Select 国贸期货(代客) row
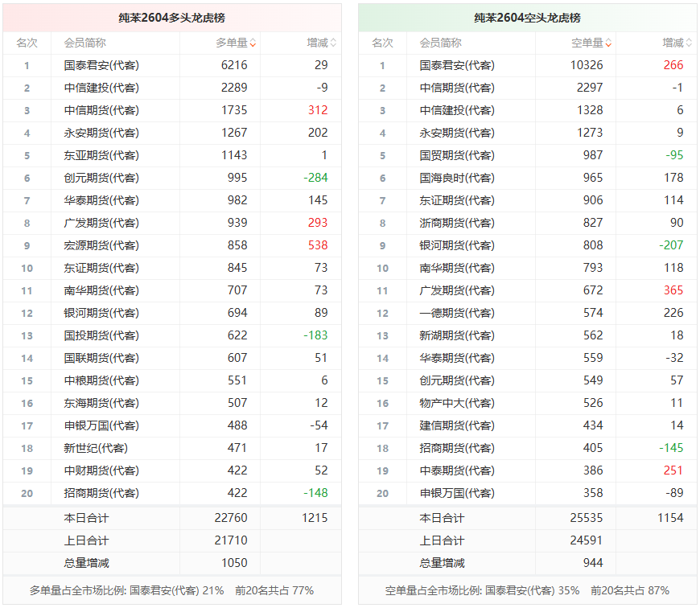700x608 pixels. pyautogui.click(x=527, y=156)
